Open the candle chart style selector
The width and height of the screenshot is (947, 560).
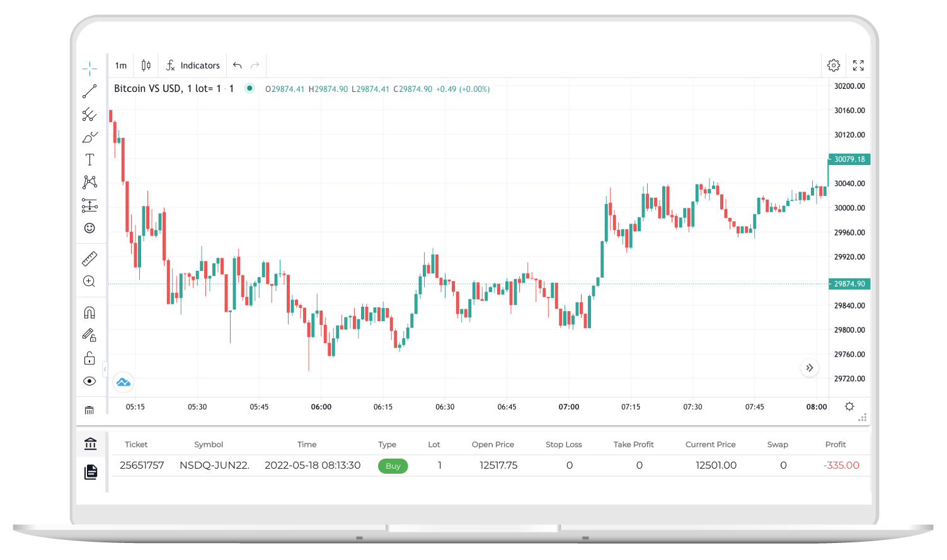(x=146, y=65)
